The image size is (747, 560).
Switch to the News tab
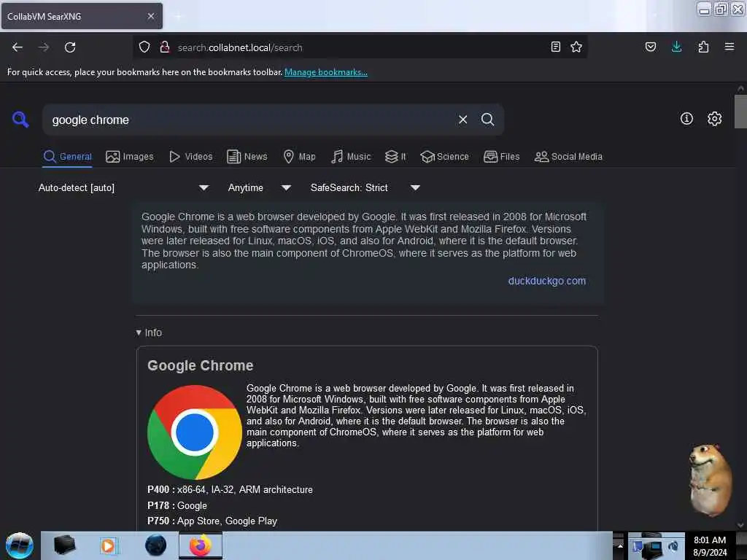(x=247, y=157)
